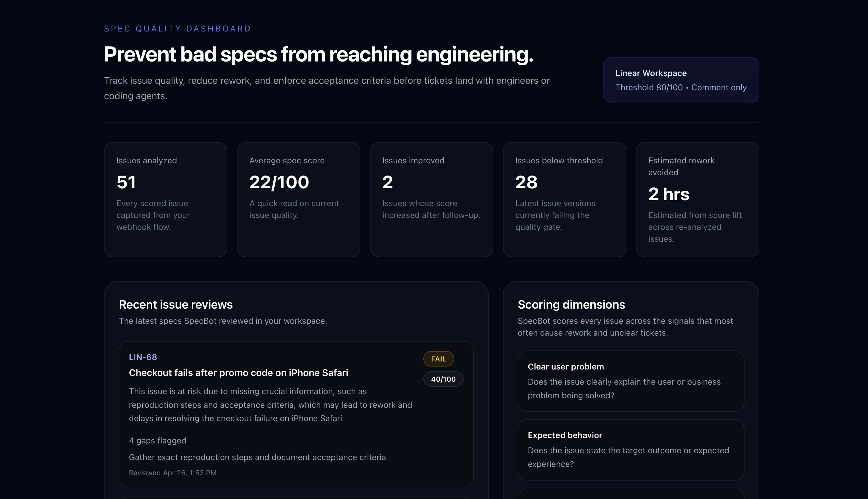Click the Clear user problem dimension
This screenshot has width=868, height=499.
[x=631, y=381]
